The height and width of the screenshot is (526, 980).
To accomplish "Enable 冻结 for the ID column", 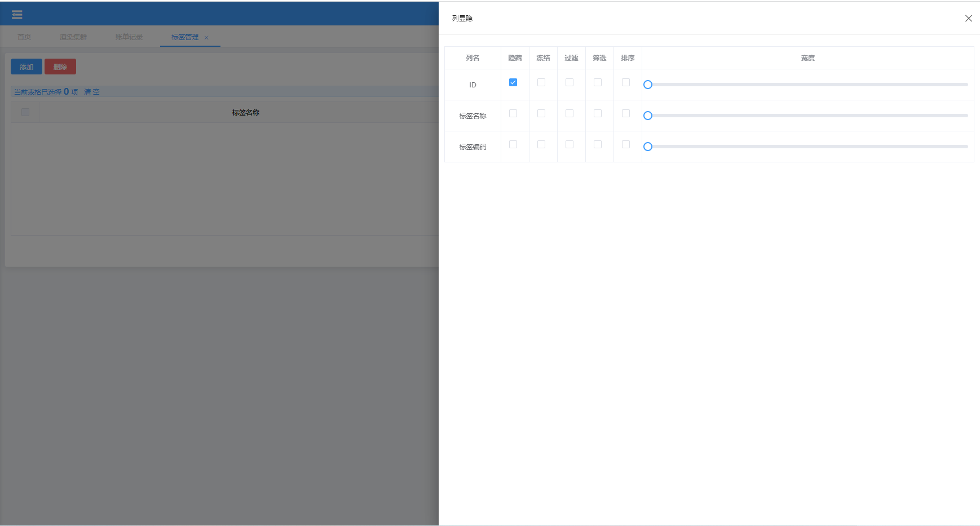I will (541, 82).
